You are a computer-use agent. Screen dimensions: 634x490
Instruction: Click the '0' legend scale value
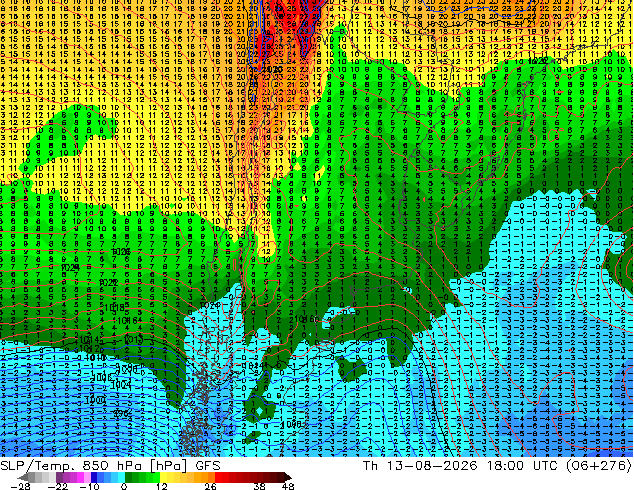pos(124,486)
